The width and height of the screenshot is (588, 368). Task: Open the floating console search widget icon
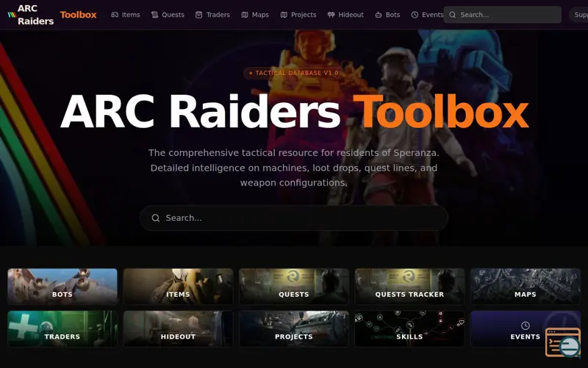tap(563, 342)
